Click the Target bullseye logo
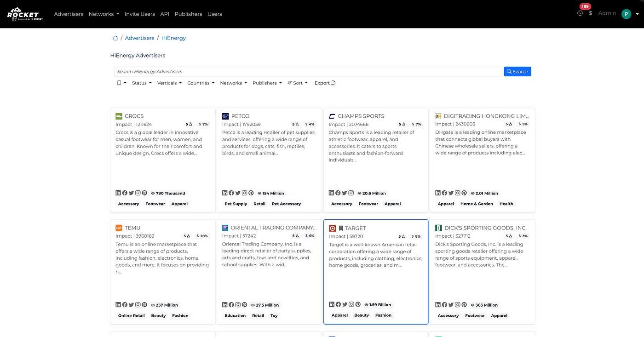The width and height of the screenshot is (644, 337). [x=333, y=228]
